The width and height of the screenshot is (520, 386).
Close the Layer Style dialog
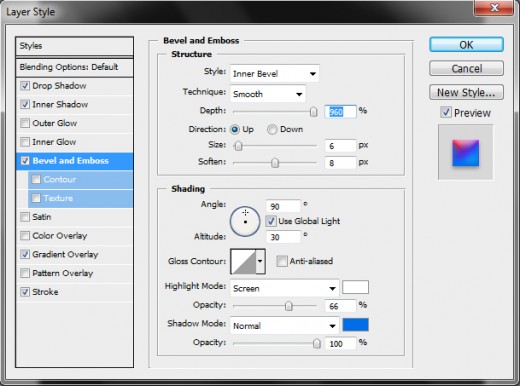(494, 7)
